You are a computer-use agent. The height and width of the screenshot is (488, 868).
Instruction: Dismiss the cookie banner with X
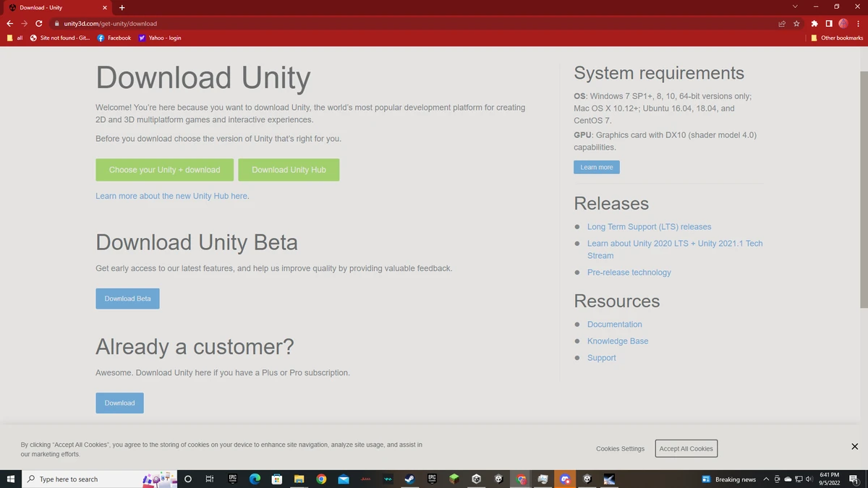(x=854, y=447)
